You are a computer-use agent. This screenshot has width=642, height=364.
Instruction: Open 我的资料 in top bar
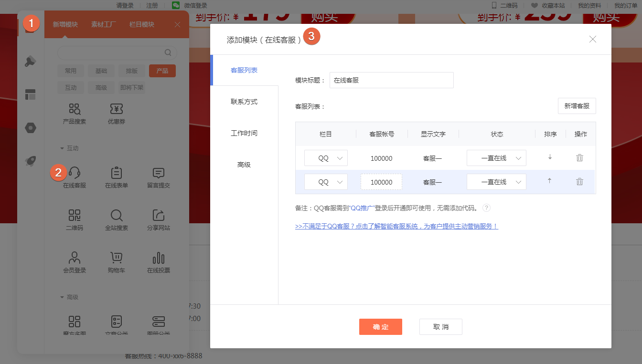tap(589, 5)
